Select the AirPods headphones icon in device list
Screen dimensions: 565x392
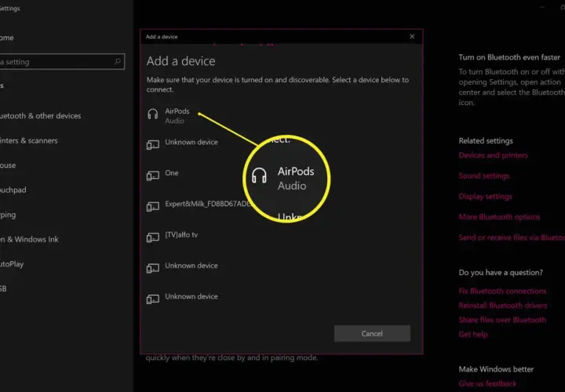click(x=153, y=114)
